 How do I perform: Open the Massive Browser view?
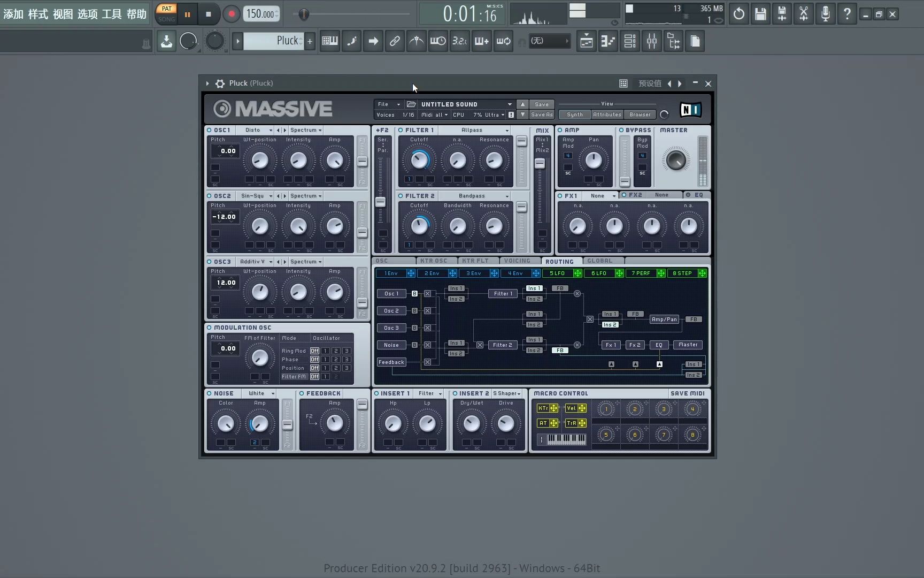(640, 115)
